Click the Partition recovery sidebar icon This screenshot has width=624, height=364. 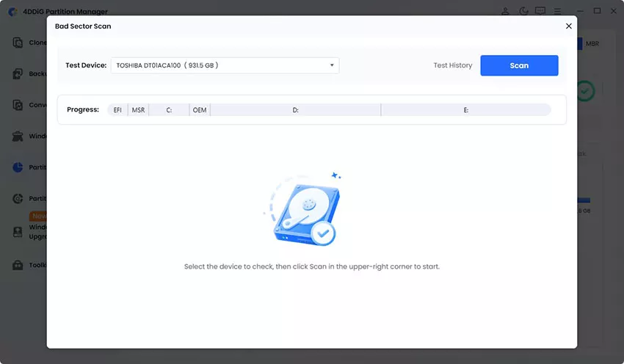(18, 198)
